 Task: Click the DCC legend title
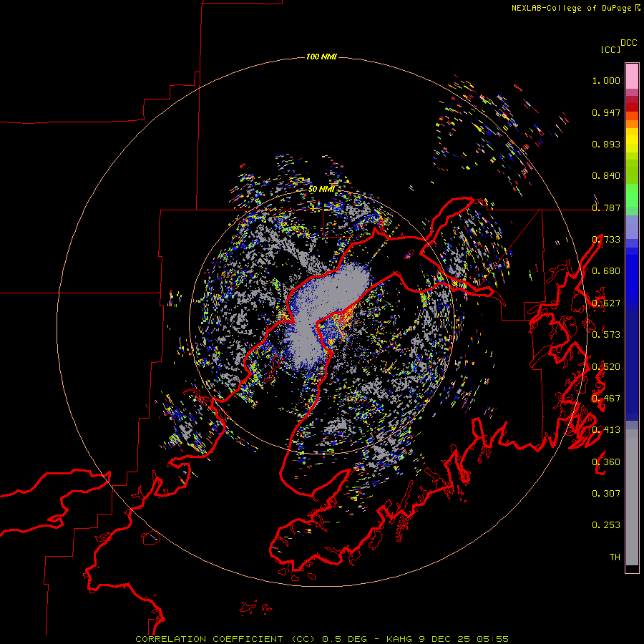pos(629,43)
